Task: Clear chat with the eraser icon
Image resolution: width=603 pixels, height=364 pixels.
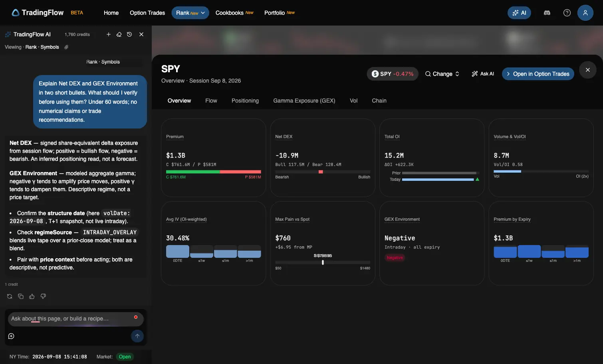Action: coord(119,34)
